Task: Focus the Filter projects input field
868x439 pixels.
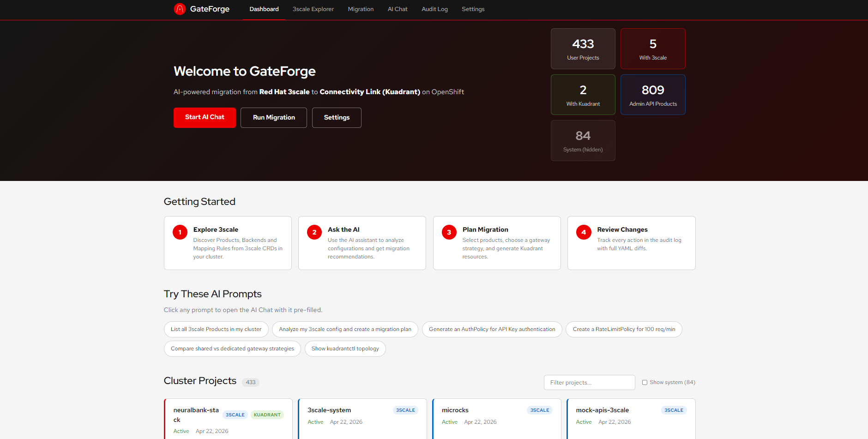Action: point(589,382)
